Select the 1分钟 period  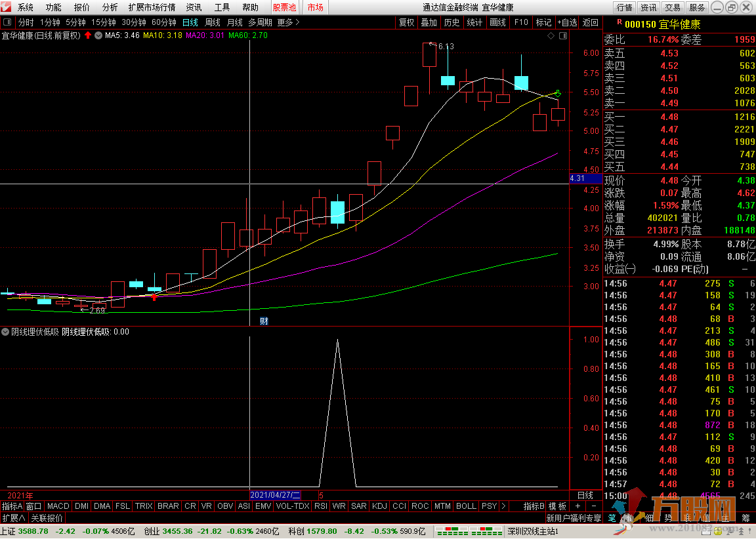(x=50, y=23)
